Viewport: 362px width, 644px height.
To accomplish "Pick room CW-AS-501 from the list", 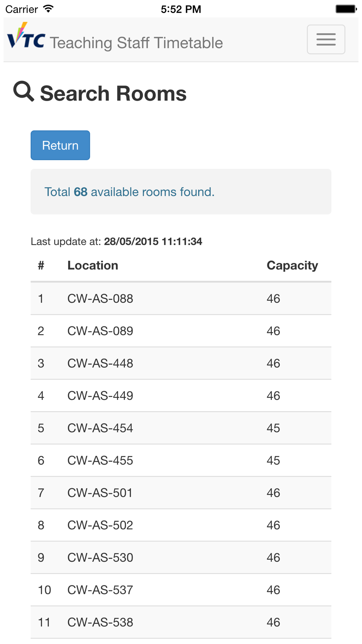I will pyautogui.click(x=100, y=493).
